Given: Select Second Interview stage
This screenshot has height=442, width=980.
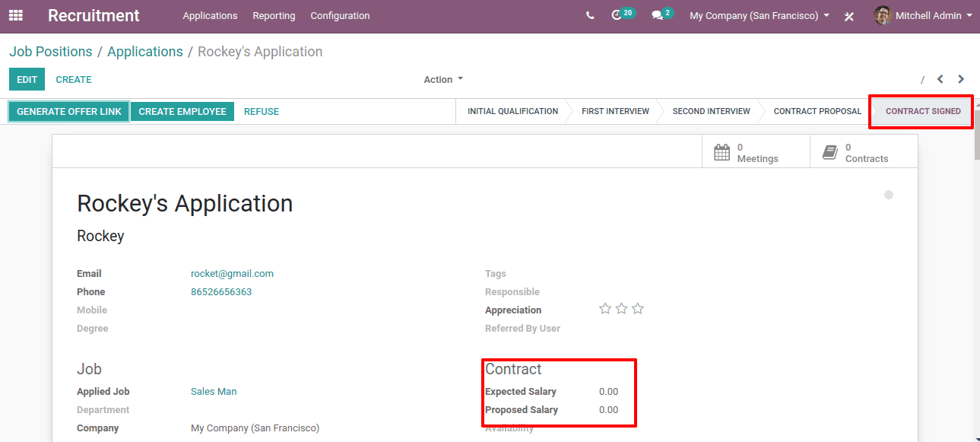Looking at the screenshot, I should click(x=711, y=111).
